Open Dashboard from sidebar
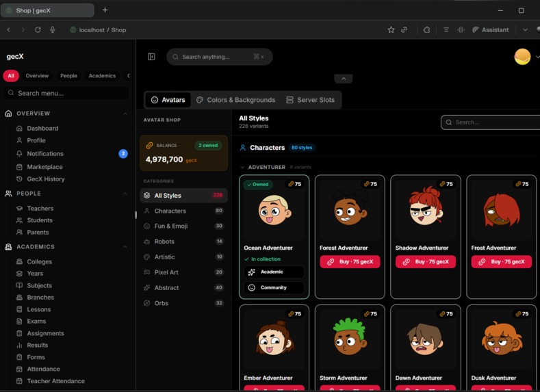The image size is (540, 392). tap(42, 129)
